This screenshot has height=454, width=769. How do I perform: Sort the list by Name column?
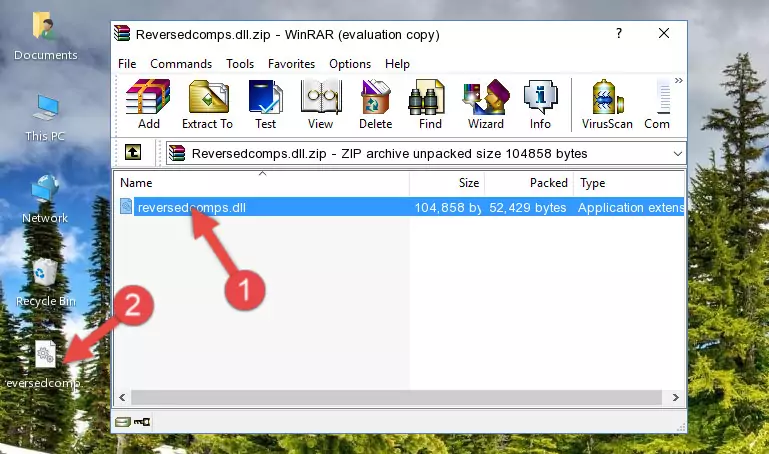click(x=262, y=183)
